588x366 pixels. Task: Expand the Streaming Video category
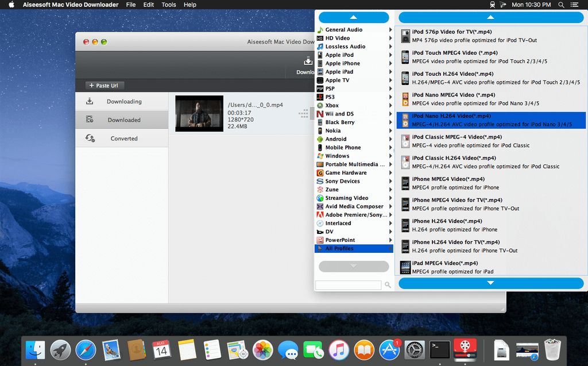(x=346, y=198)
